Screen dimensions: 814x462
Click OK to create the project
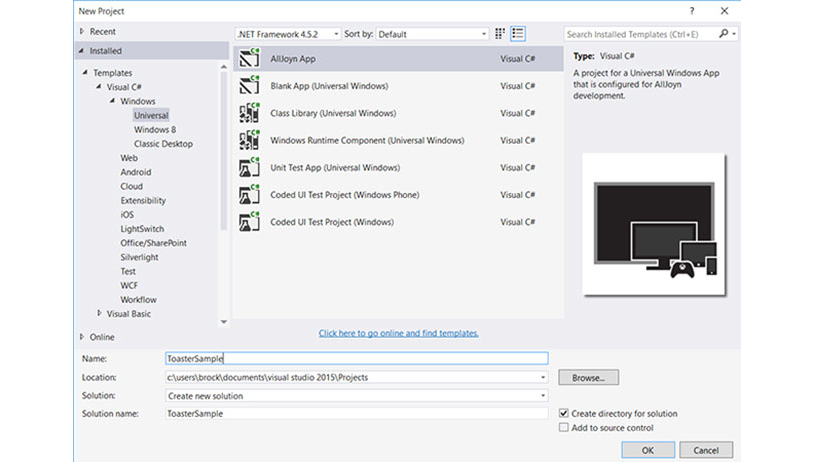648,450
